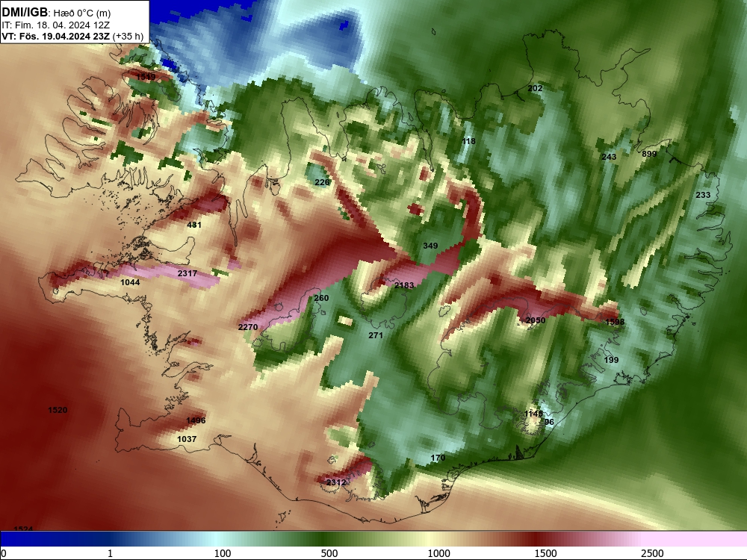
Task: Click the DMI/IGB title label
Action: coord(25,12)
